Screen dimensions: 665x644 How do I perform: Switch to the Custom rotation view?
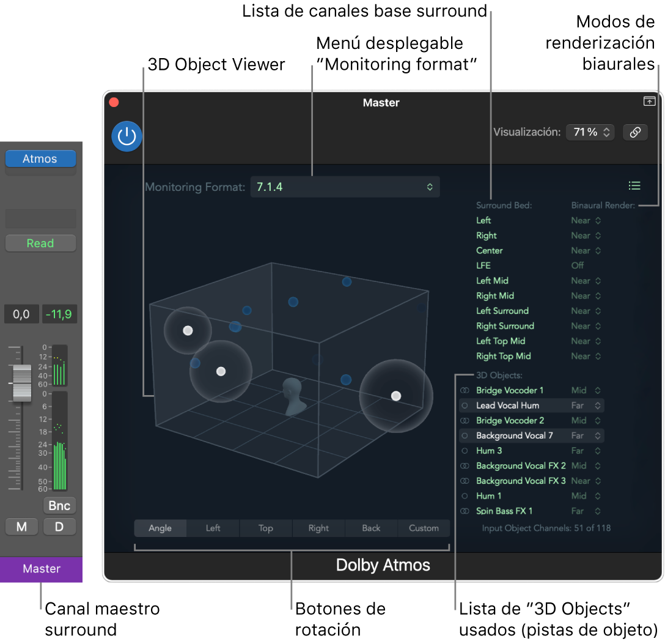[424, 528]
